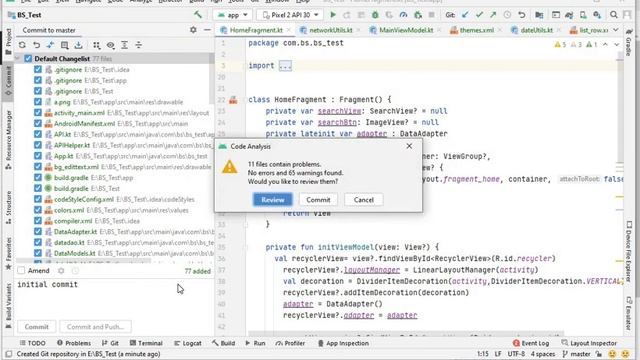The image size is (640, 360).
Task: Refresh changes in Commit panel
Action: tap(22, 45)
